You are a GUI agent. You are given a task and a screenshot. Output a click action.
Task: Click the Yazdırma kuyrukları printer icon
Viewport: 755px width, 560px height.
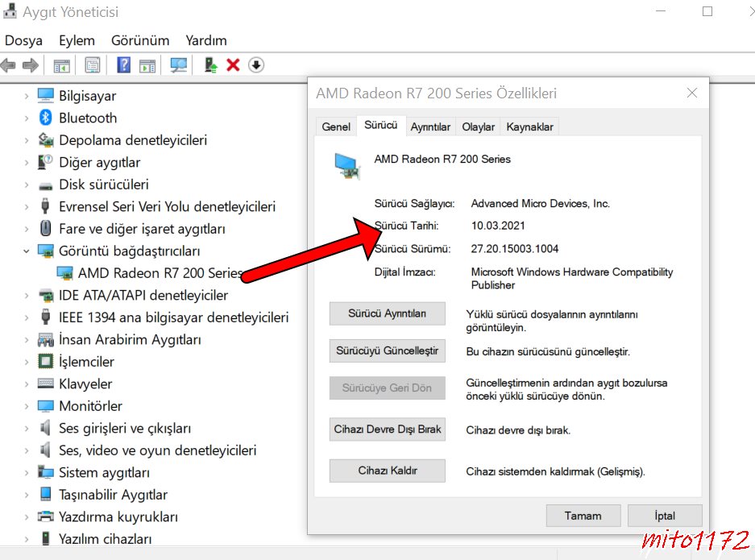46,516
